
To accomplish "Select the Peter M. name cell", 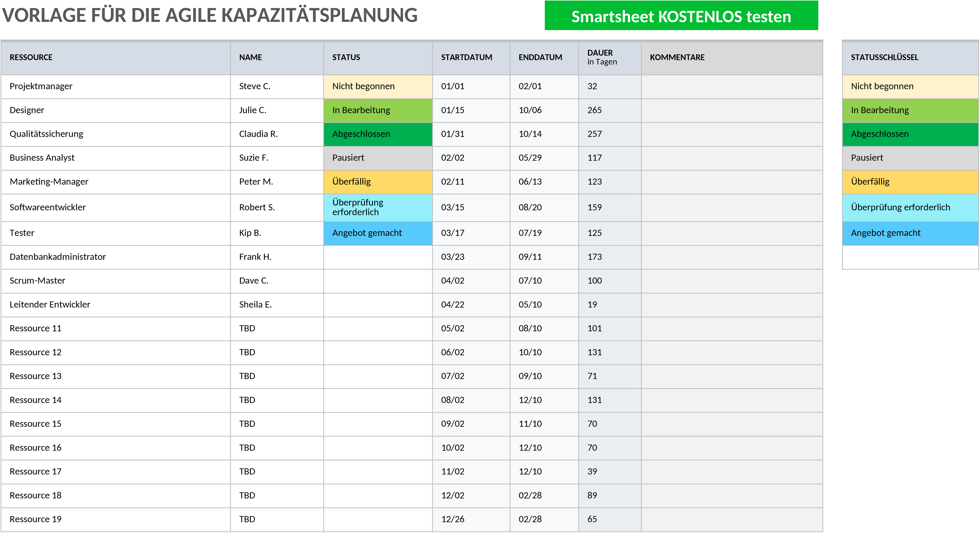I will coord(277,182).
